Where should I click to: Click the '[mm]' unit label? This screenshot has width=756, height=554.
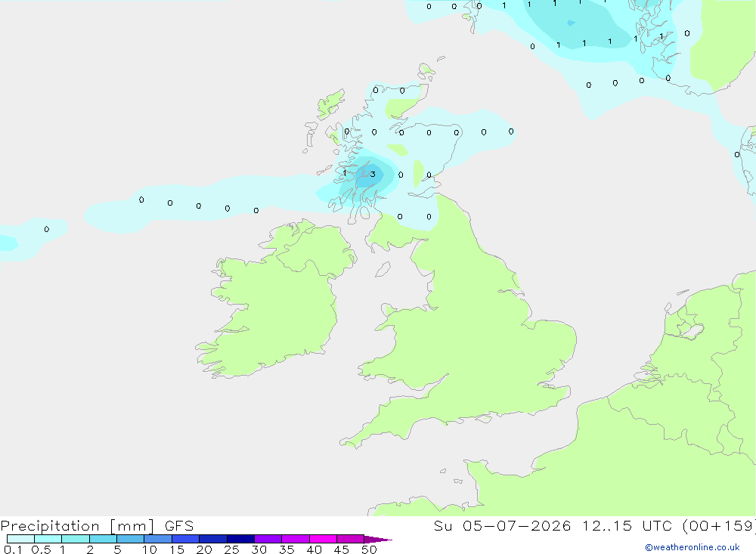tap(132, 525)
